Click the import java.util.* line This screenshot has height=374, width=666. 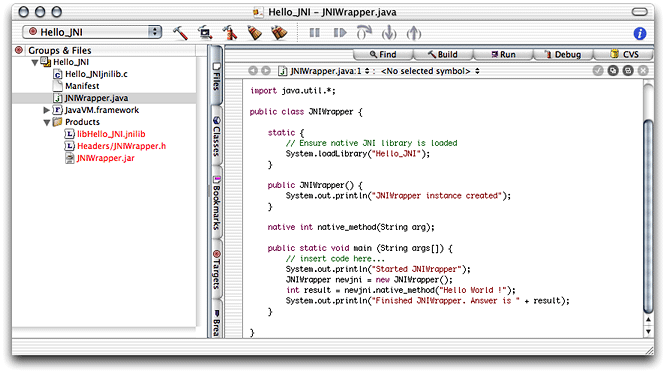coord(293,90)
